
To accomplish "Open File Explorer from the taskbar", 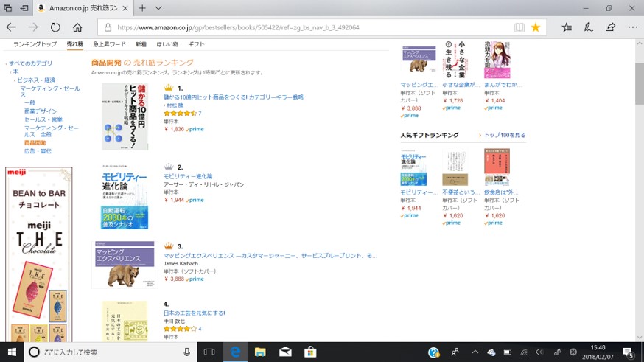I will (260, 352).
